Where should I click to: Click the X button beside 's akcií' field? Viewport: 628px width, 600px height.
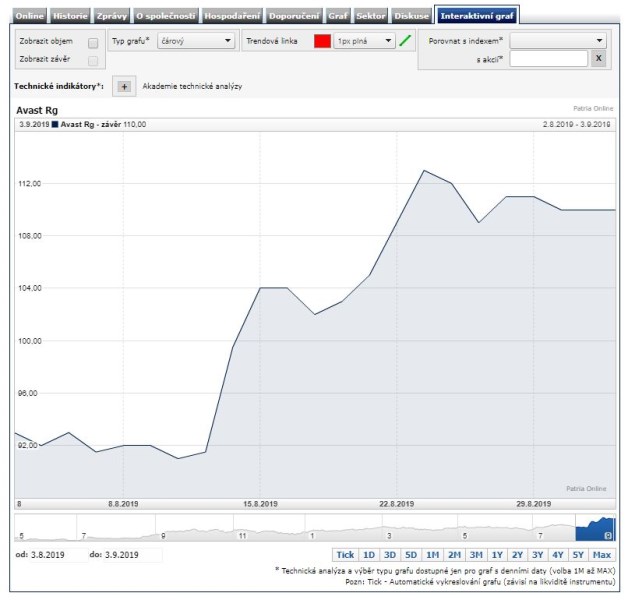(599, 59)
